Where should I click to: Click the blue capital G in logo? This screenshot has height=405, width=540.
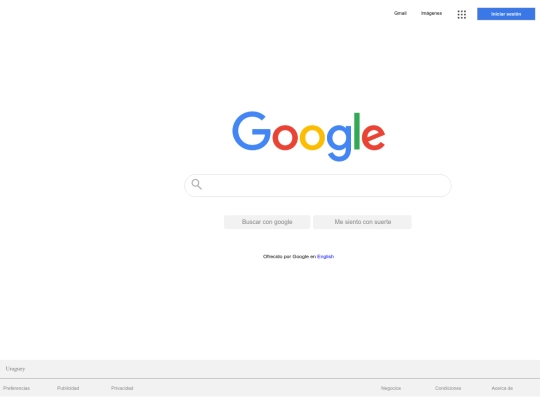pos(251,131)
